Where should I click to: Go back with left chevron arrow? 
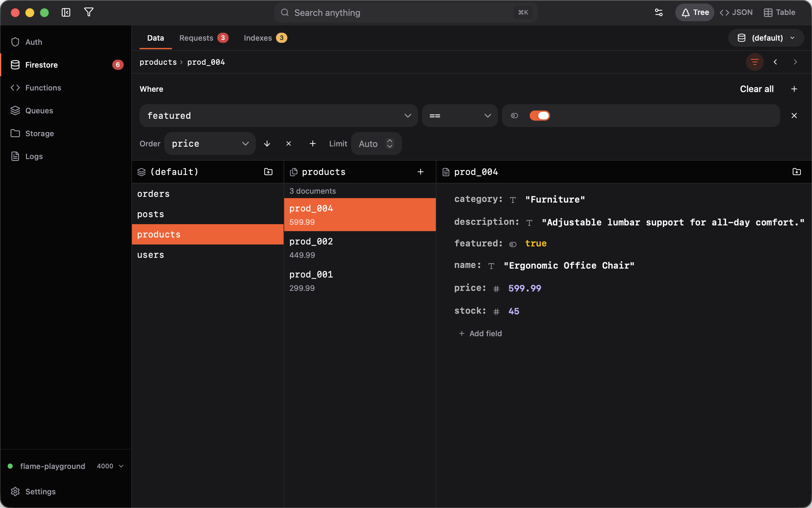coord(775,62)
